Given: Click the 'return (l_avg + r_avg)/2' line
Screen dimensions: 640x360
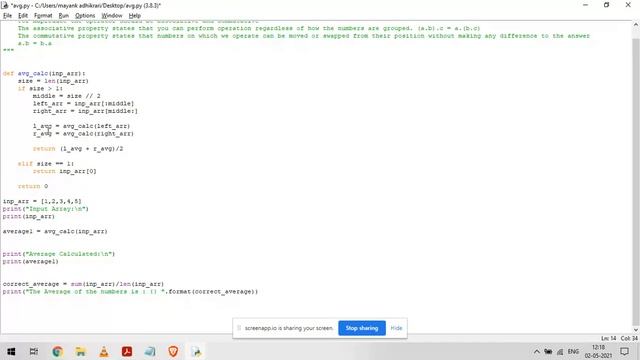Looking at the screenshot, I should (78, 149).
